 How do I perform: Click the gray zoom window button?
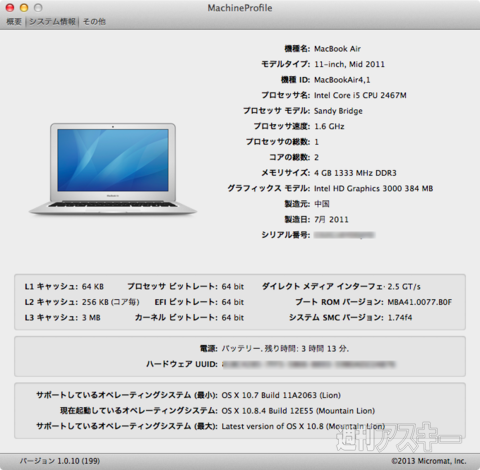click(38, 8)
